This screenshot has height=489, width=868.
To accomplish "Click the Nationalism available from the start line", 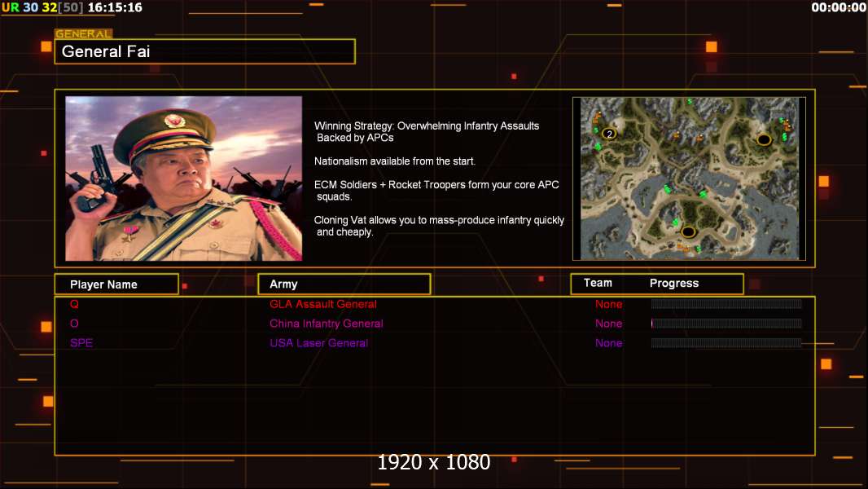I will pos(395,161).
